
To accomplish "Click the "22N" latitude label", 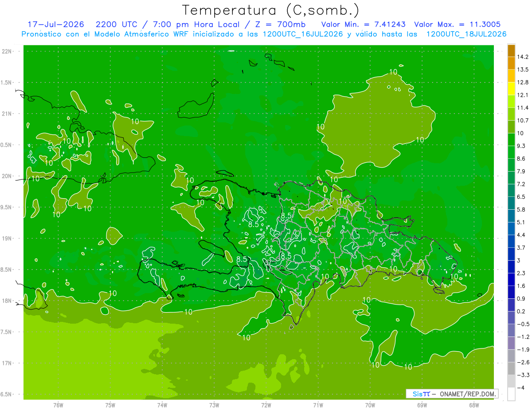I will (7, 51).
